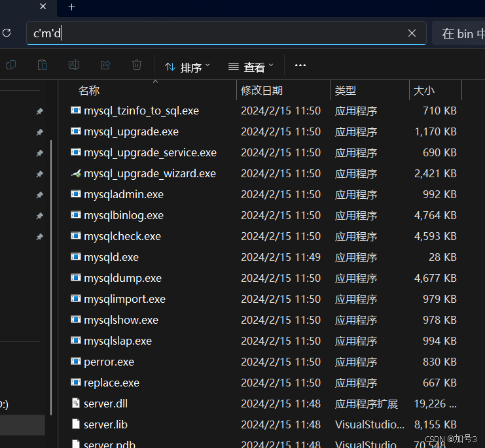
Task: Click the 2,421 KB size cell
Action: (x=435, y=173)
